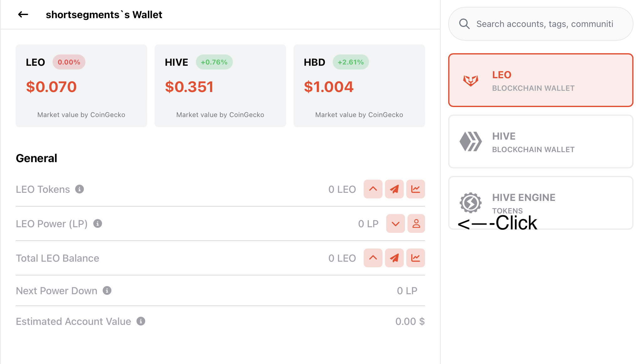Open the HIVE price card

tap(220, 86)
